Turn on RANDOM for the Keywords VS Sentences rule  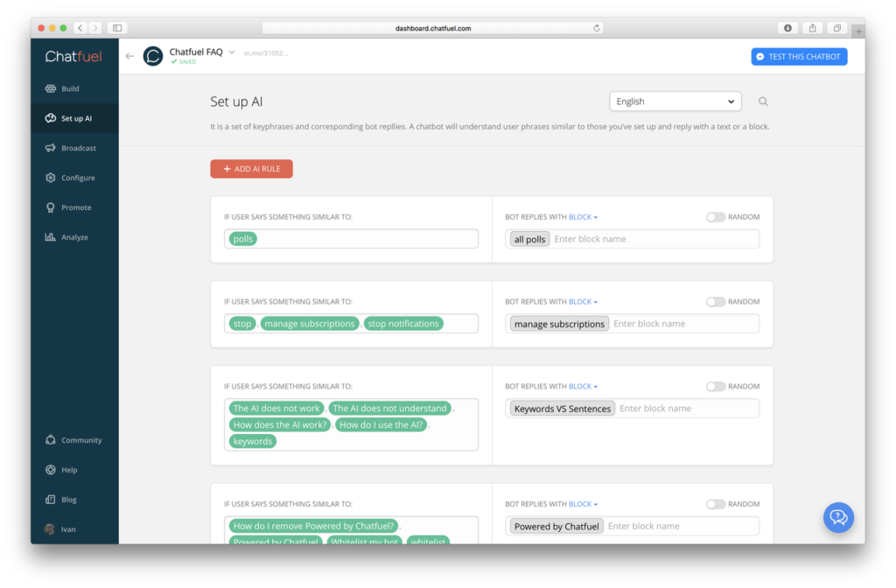pos(715,386)
